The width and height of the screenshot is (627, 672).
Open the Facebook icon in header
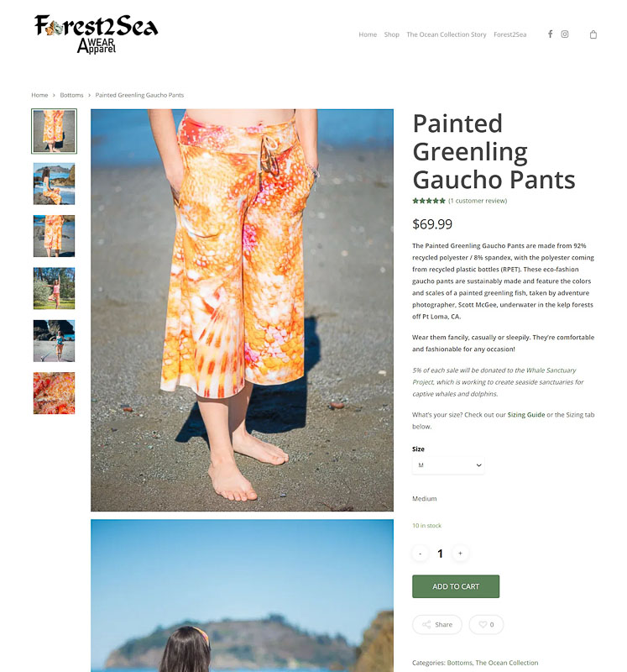pyautogui.click(x=551, y=34)
